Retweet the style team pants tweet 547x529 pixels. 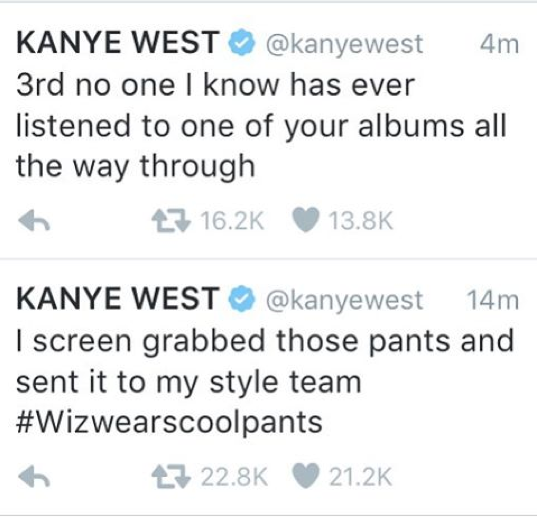tap(171, 476)
